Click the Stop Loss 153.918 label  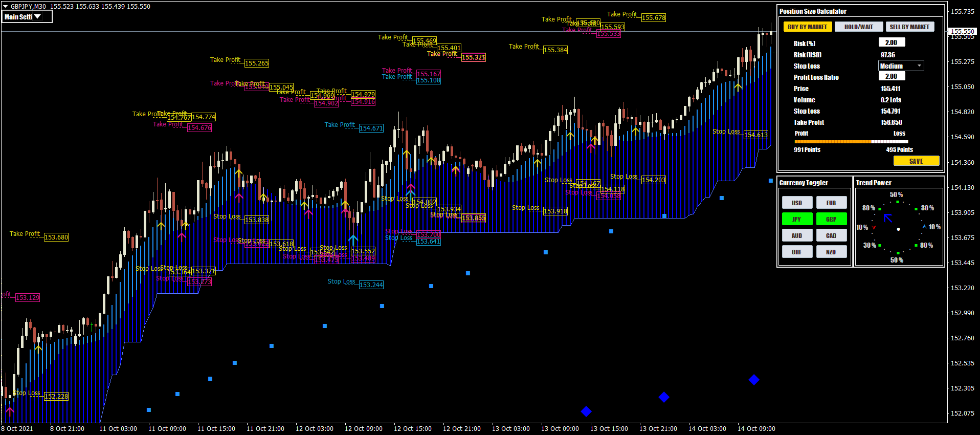pyautogui.click(x=555, y=211)
